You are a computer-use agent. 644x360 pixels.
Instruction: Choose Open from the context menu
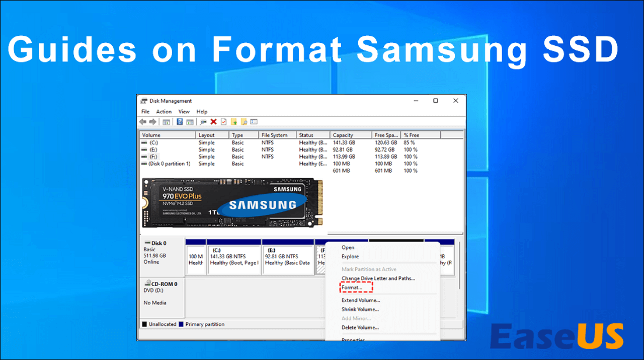click(348, 248)
